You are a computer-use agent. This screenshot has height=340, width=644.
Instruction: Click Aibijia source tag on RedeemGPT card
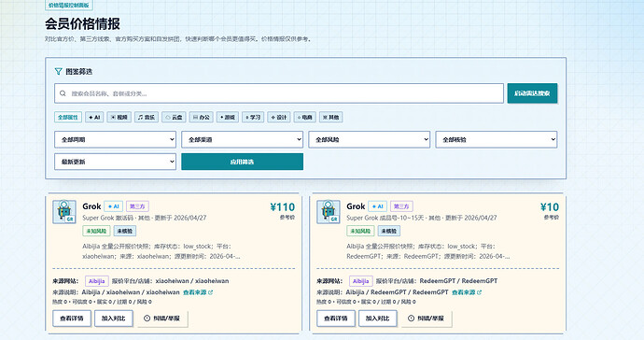[x=361, y=281]
